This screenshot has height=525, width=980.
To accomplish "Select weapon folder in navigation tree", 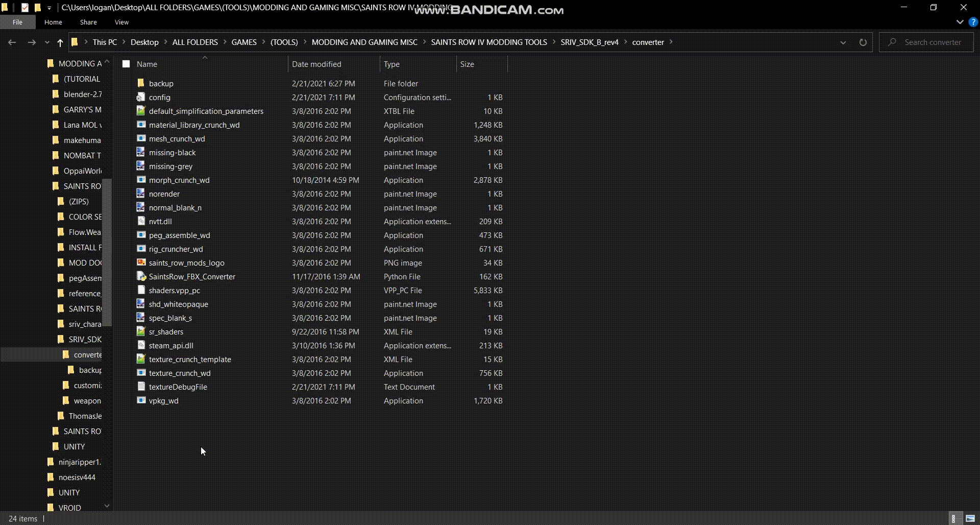I will point(87,400).
